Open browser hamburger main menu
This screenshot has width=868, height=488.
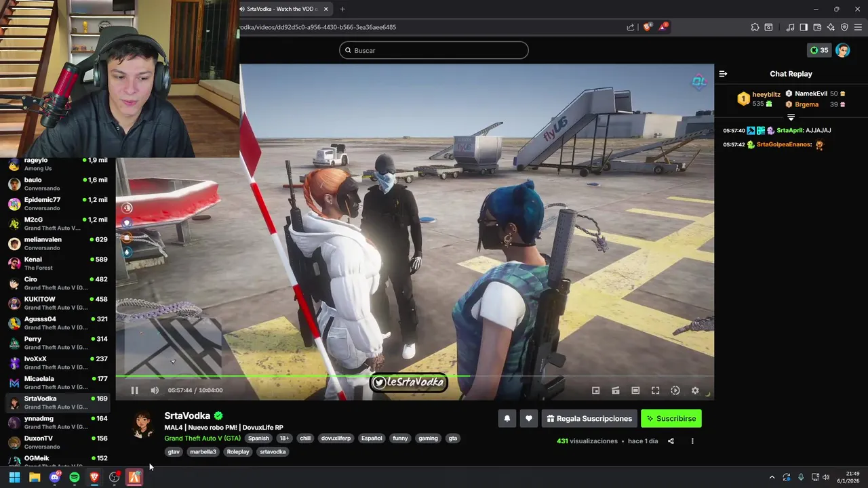pos(859,27)
